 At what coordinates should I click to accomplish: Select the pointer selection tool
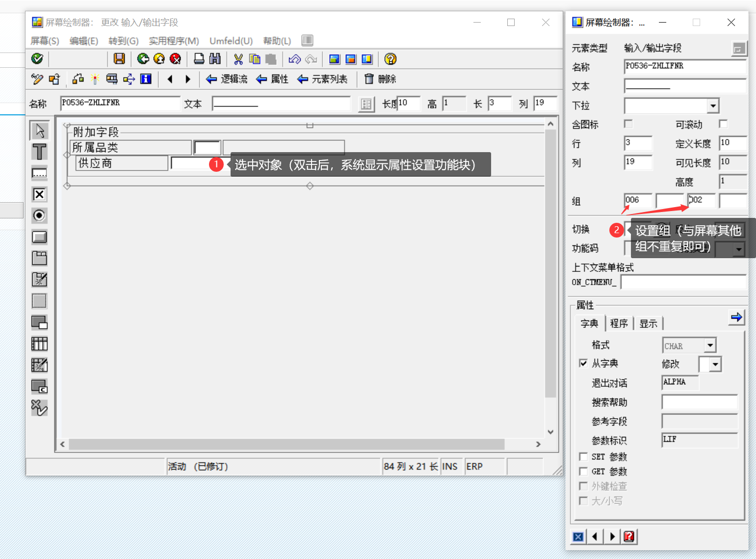[39, 130]
